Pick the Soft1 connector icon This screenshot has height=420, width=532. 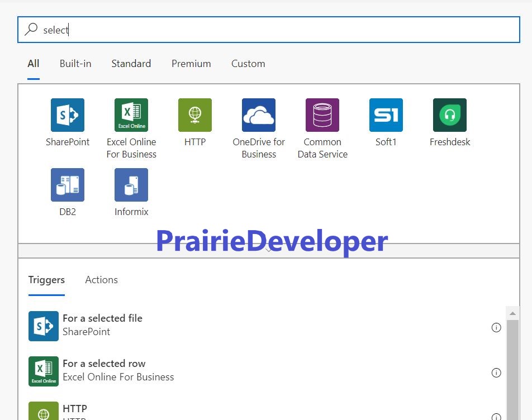click(386, 115)
